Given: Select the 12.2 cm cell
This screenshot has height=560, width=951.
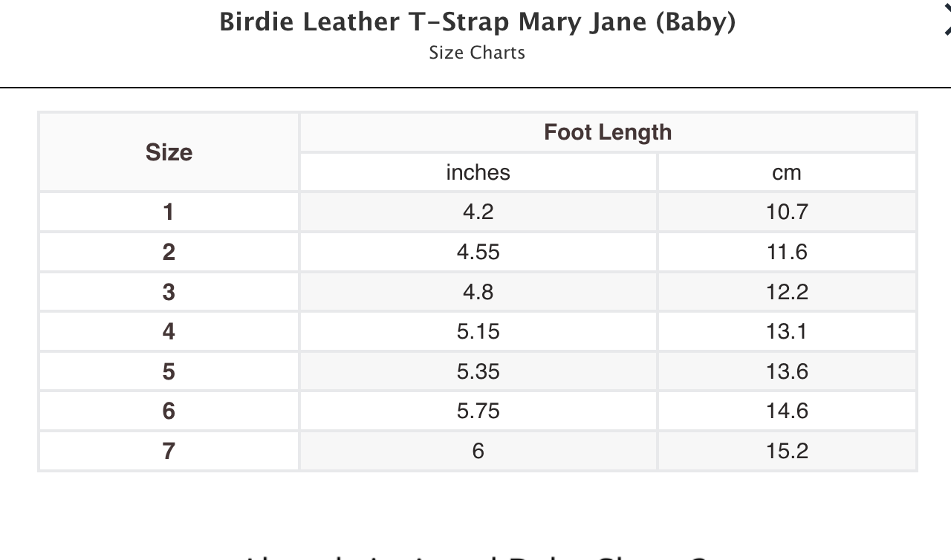Looking at the screenshot, I should pos(787,292).
